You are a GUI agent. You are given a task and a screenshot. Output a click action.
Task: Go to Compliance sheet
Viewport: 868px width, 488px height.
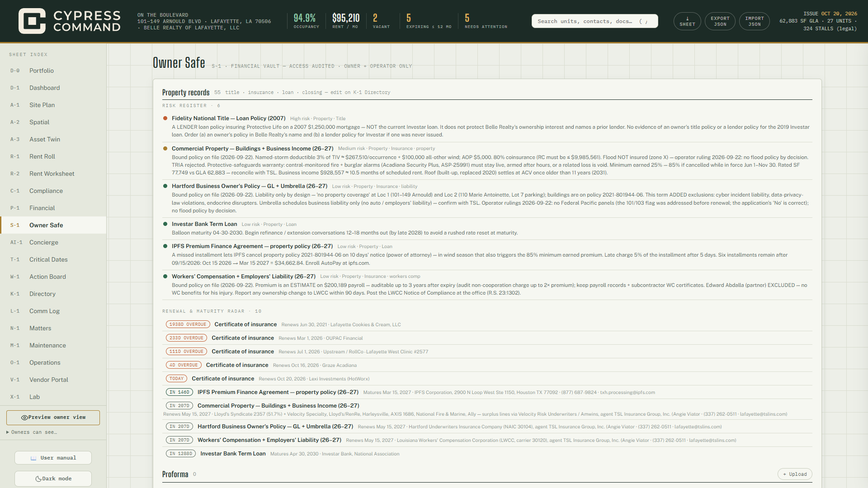tap(53, 191)
